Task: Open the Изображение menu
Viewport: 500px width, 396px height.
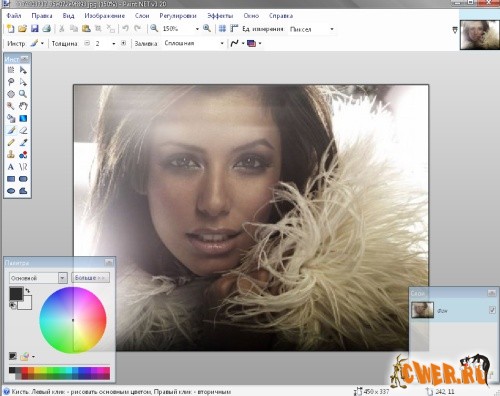Action: tap(104, 16)
